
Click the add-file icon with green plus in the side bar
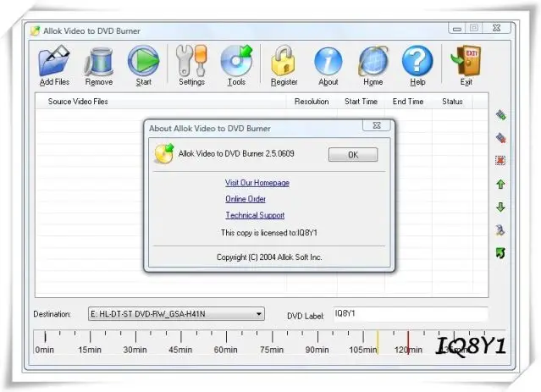(x=500, y=115)
